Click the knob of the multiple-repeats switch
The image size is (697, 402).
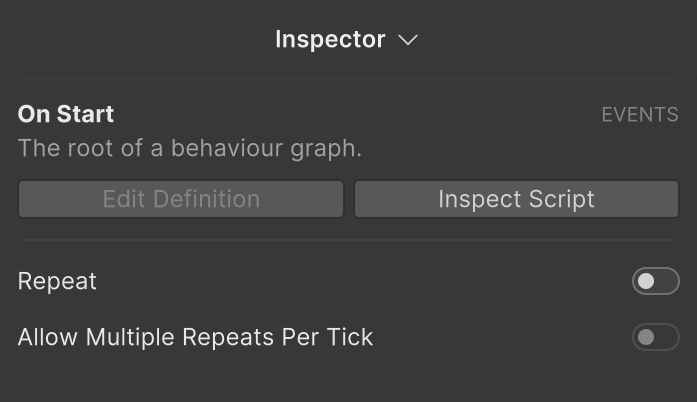646,337
